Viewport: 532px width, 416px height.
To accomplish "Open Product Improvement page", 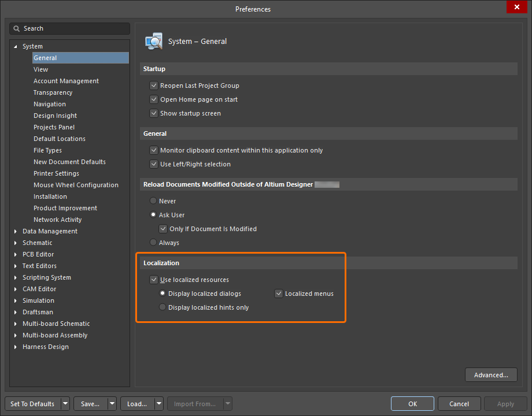I will 65,208.
